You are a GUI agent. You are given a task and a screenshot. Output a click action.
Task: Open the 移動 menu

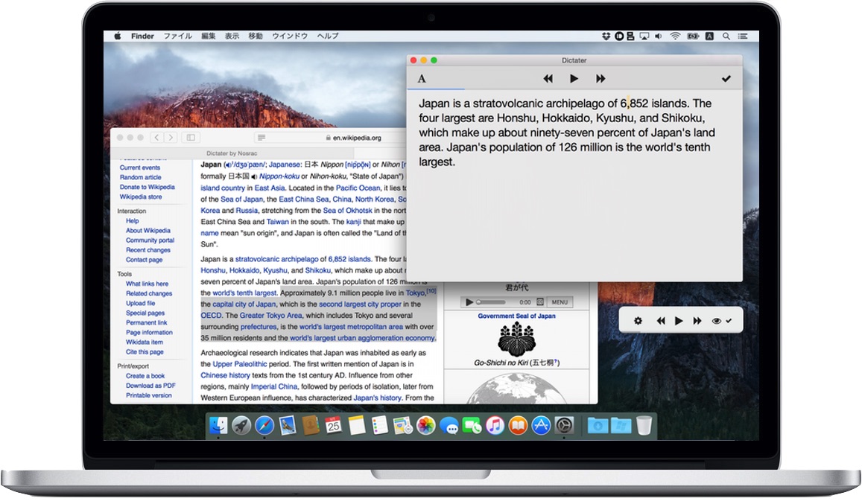point(256,36)
